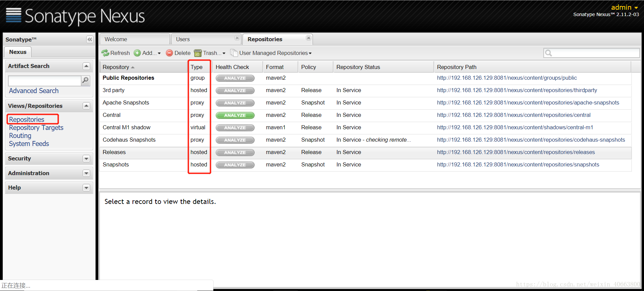Collapse the Views/Repositories panel
Screen dimensions: 644x291
coord(86,106)
